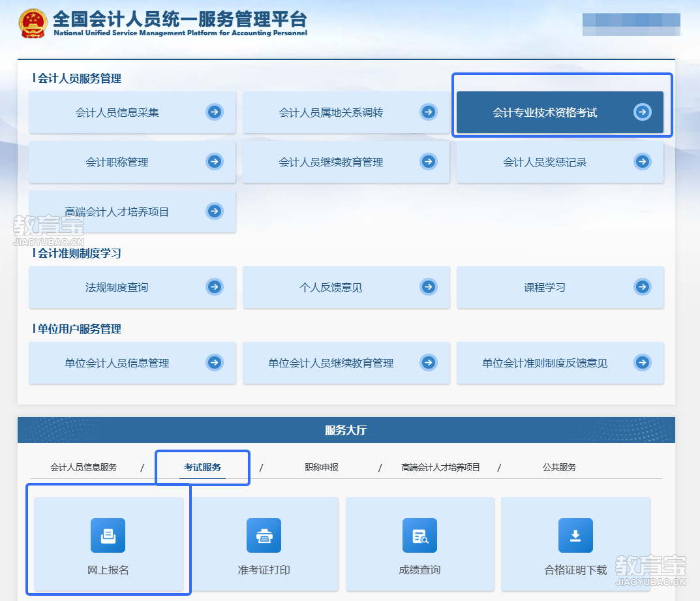The image size is (700, 601).
Task: Click 单位用户服务管理 section heading
Action: pyautogui.click(x=79, y=329)
